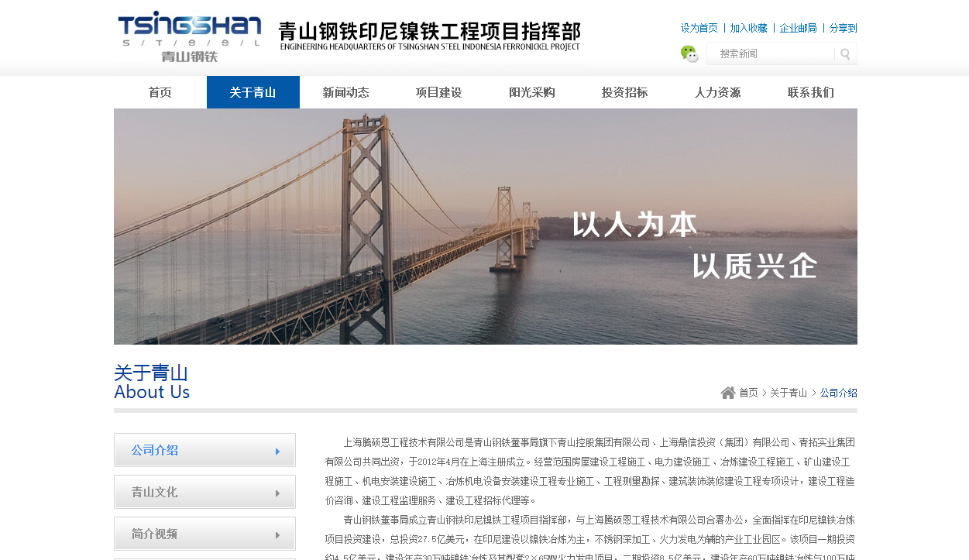Open the 首页 navigation tab
Viewport: 969px width, 560px height.
point(160,92)
